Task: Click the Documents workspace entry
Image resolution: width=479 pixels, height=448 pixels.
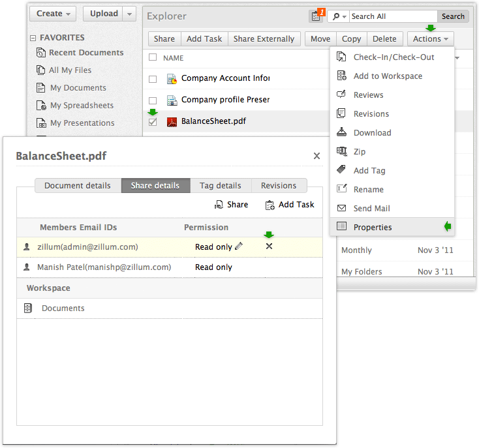Action: [x=170, y=308]
